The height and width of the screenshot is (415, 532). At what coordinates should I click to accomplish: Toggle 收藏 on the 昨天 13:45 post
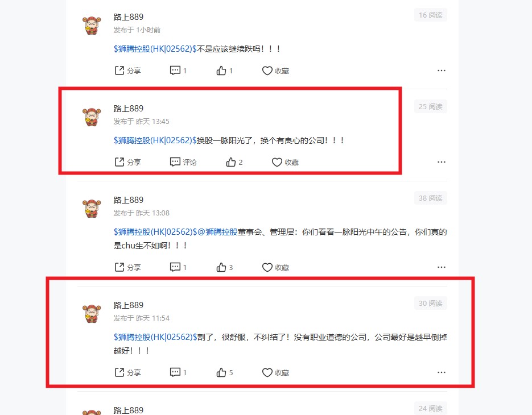coord(285,162)
